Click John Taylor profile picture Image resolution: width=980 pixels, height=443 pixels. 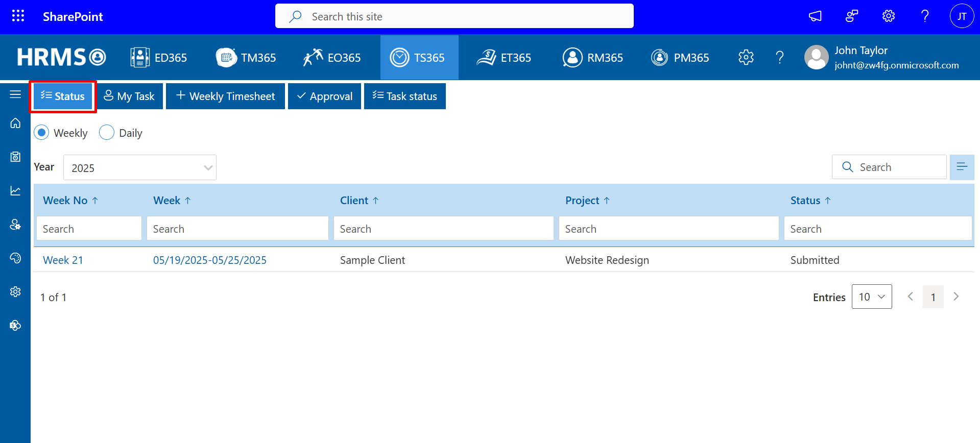point(817,57)
